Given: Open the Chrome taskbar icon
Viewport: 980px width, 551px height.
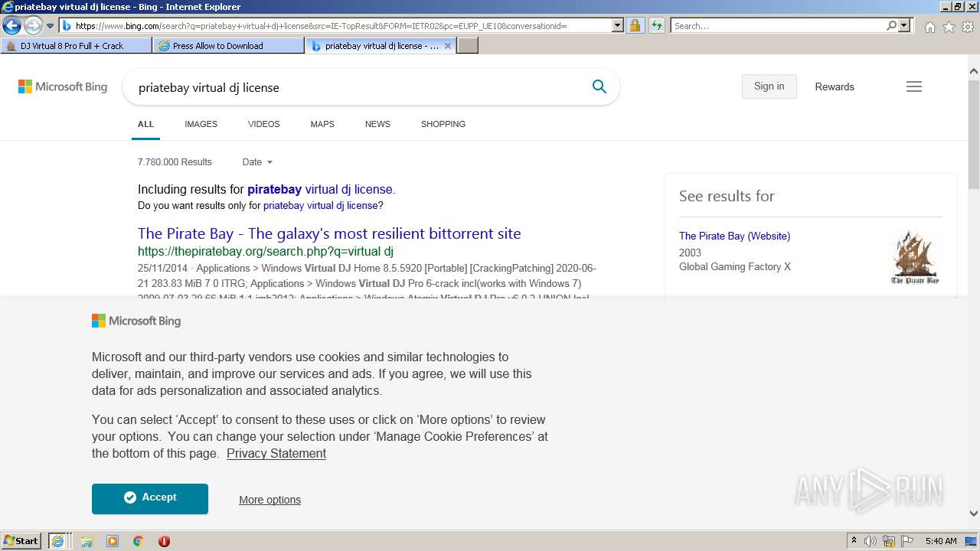Looking at the screenshot, I should (x=139, y=541).
